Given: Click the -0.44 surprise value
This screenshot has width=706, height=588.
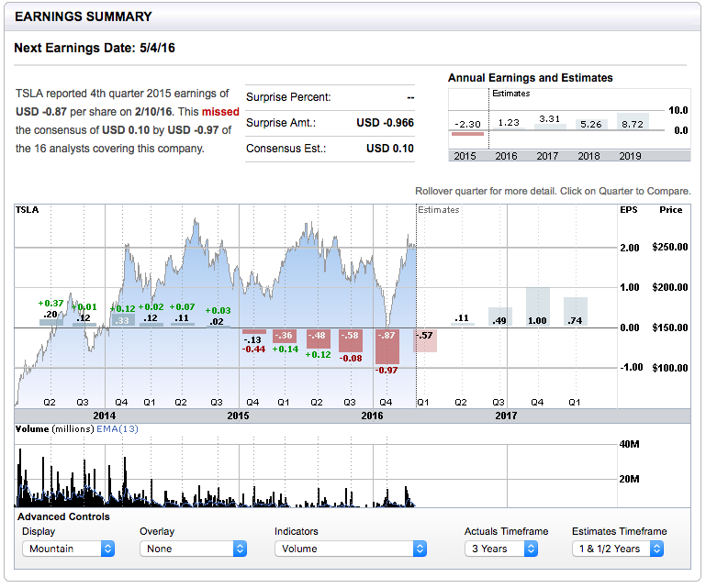Looking at the screenshot, I should 254,349.
